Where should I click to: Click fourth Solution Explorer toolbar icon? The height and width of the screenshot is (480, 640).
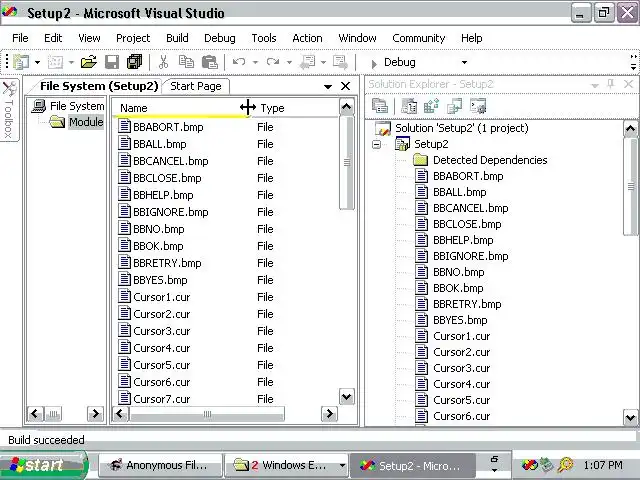[454, 107]
